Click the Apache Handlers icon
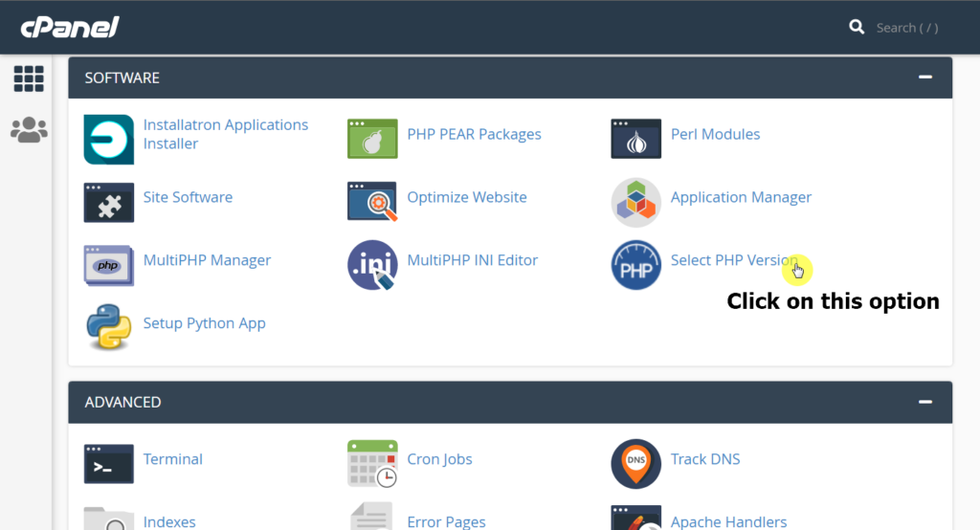This screenshot has width=980, height=530. pos(635,518)
